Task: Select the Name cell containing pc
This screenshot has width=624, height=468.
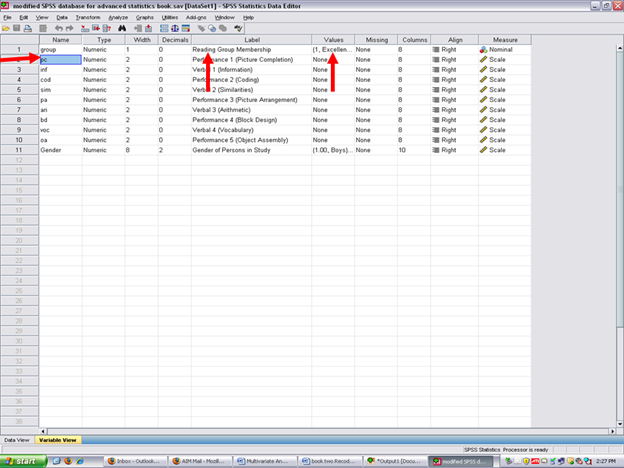Action: [x=60, y=59]
